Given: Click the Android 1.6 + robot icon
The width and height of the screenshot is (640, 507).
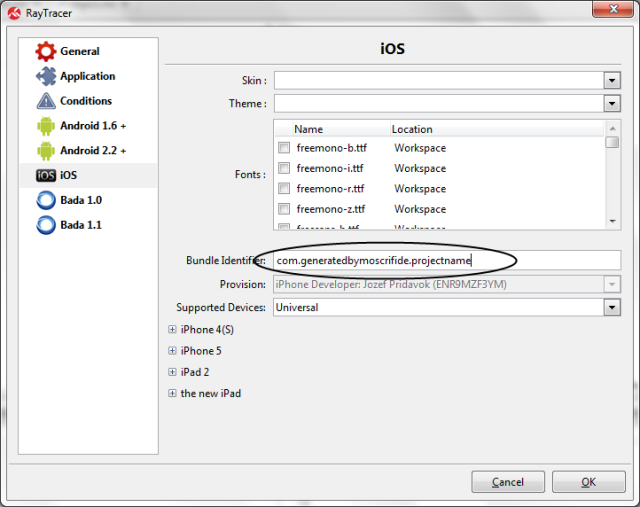Looking at the screenshot, I should 46,126.
